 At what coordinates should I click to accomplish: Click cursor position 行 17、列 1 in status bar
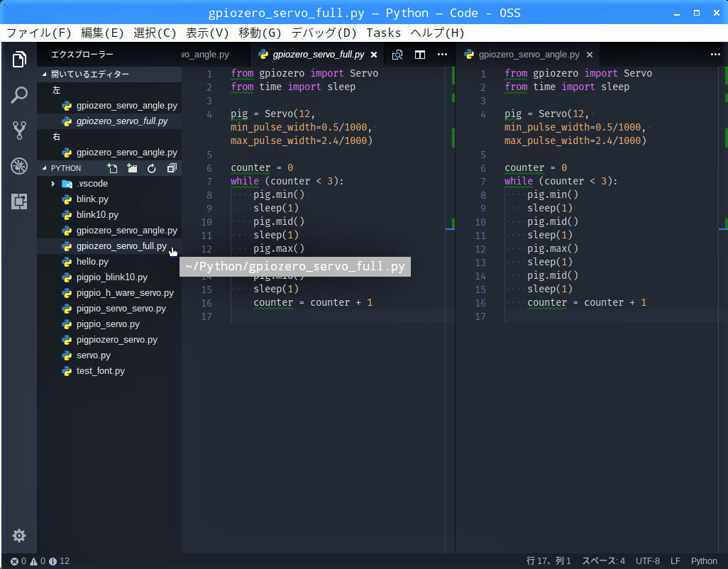tap(548, 561)
